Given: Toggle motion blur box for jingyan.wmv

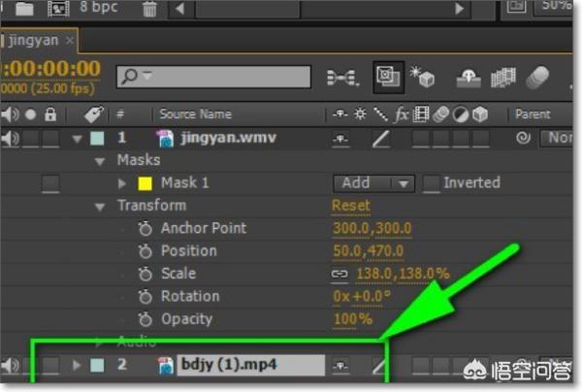Looking at the screenshot, I should 440,139.
